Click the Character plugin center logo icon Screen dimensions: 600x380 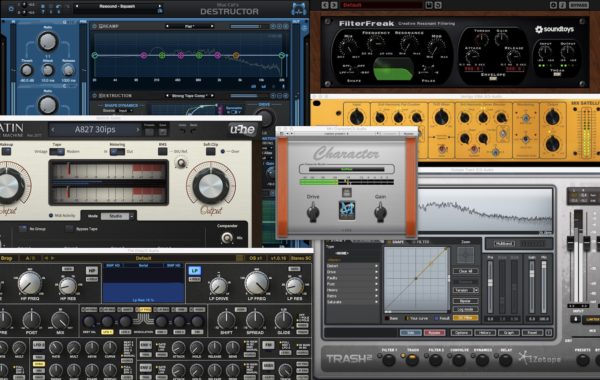(347, 209)
